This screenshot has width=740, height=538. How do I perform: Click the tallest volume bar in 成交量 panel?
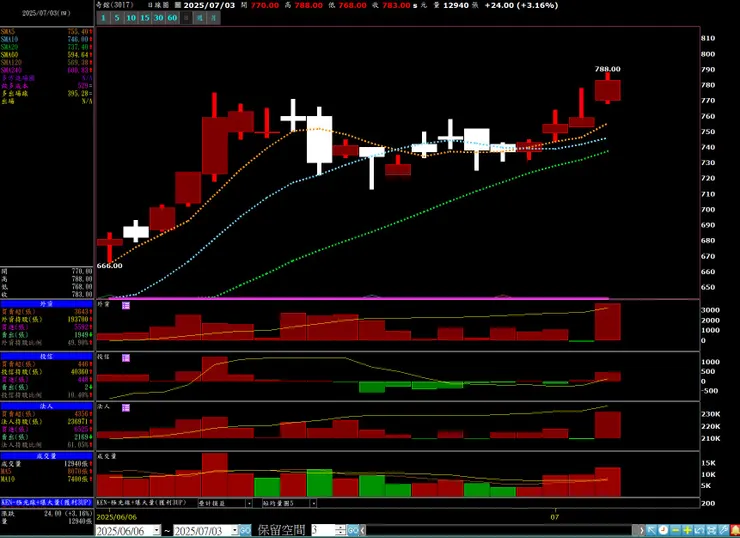[x=215, y=475]
